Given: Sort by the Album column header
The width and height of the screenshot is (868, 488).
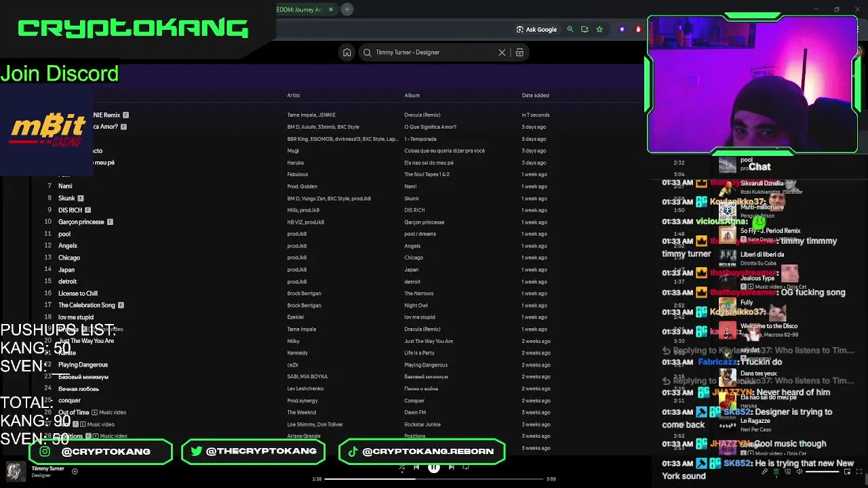Looking at the screenshot, I should click(x=412, y=96).
